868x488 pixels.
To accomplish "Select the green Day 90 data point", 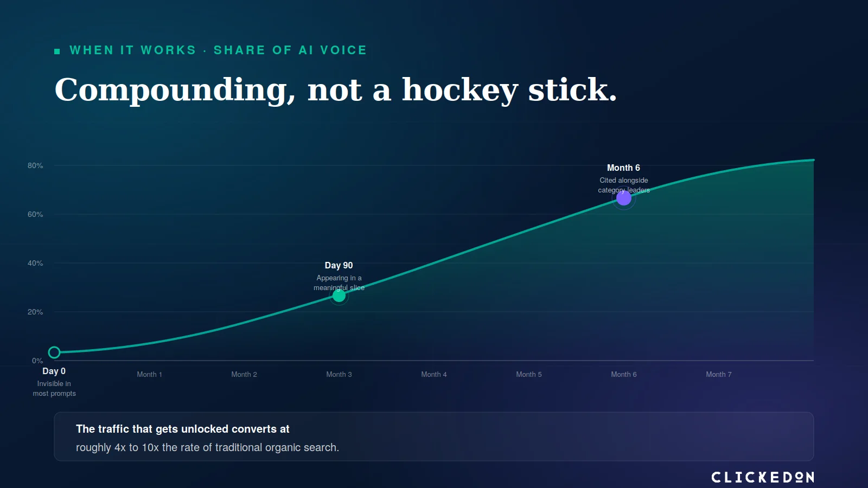I will coord(339,296).
